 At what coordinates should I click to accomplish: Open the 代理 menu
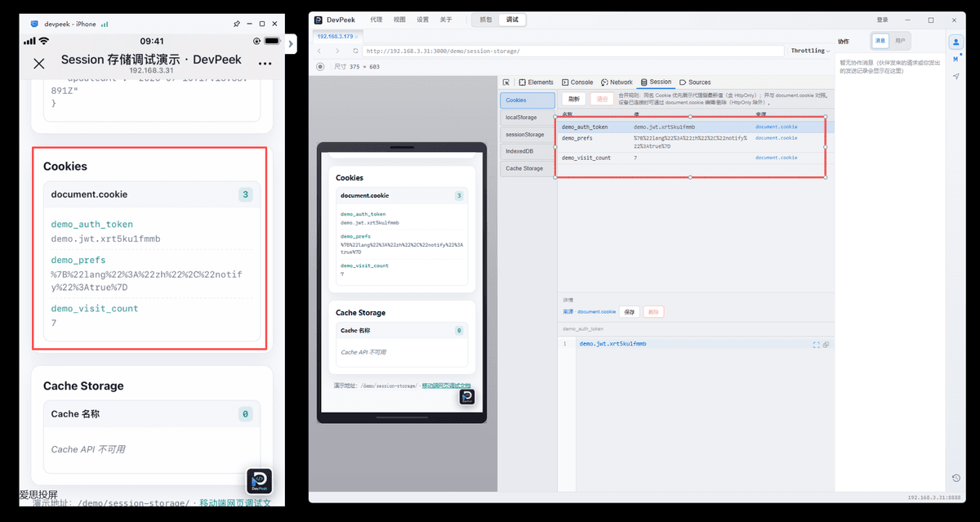click(376, 20)
